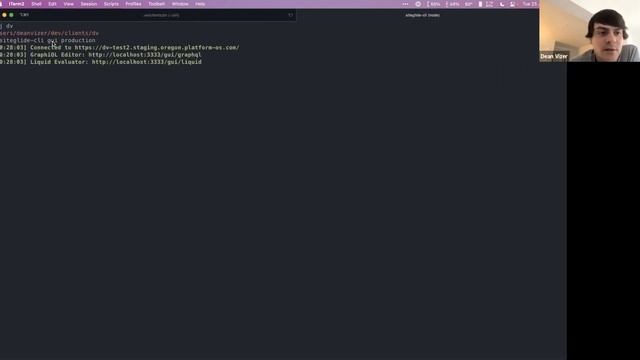The height and width of the screenshot is (360, 640).
Task: Click the temperature reading in menu bar
Action: pos(469,4)
